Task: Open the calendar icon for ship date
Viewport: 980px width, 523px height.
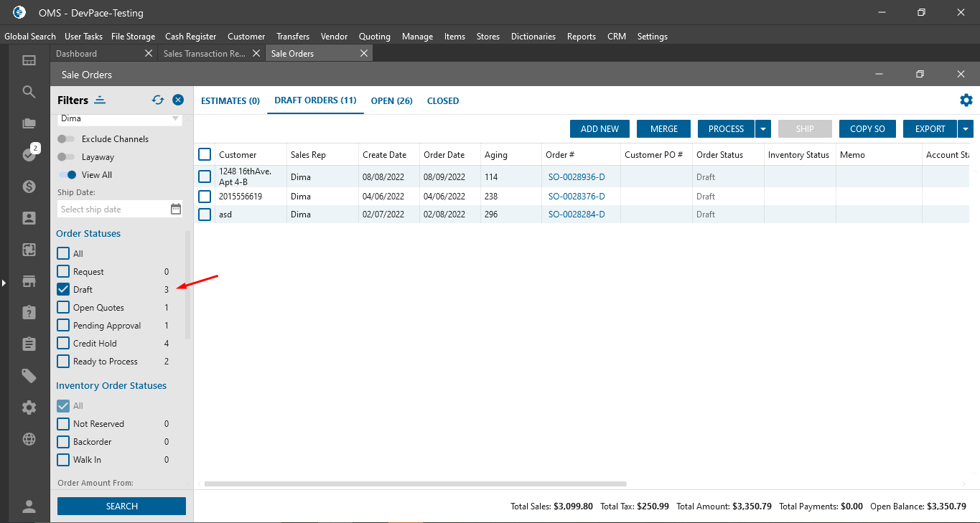Action: [x=176, y=209]
